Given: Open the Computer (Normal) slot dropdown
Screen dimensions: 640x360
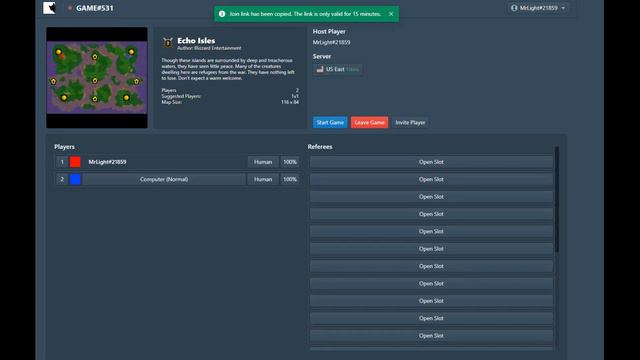Looking at the screenshot, I should click(x=164, y=179).
